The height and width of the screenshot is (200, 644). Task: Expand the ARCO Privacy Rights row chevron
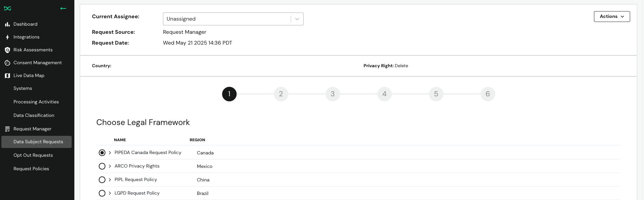pos(110,166)
